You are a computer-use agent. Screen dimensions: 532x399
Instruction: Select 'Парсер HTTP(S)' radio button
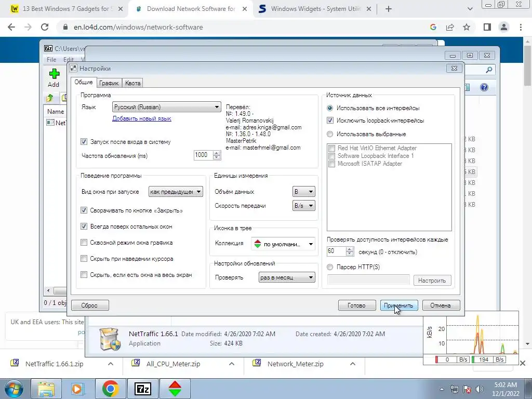pos(330,267)
